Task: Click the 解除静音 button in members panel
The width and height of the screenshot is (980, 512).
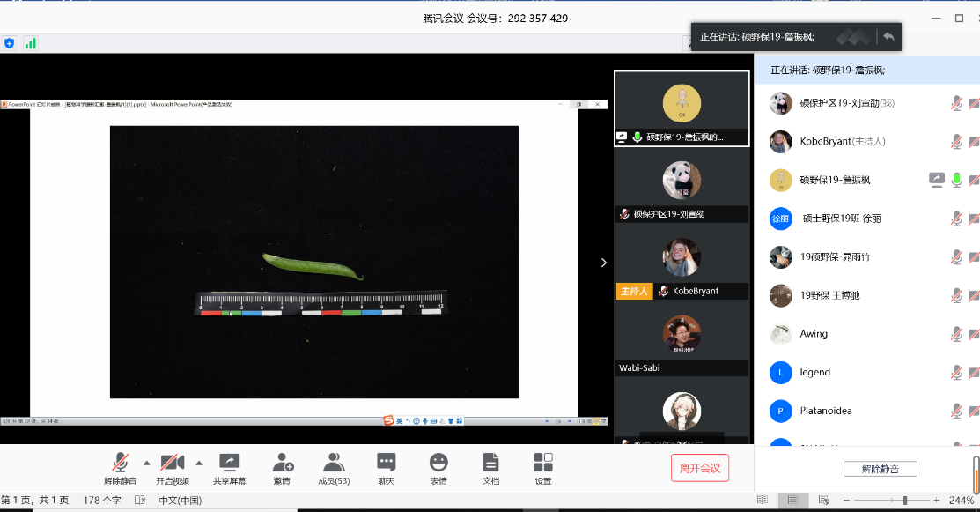Action: click(x=880, y=469)
